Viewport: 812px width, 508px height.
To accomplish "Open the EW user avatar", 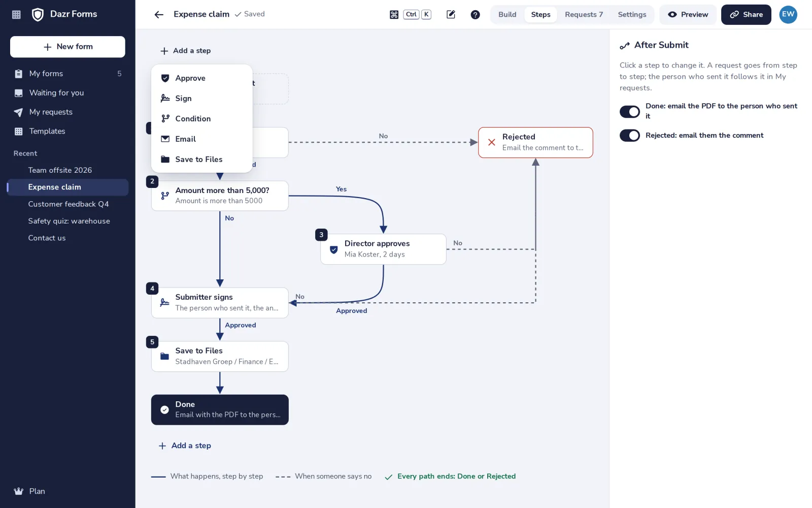I will click(x=788, y=14).
